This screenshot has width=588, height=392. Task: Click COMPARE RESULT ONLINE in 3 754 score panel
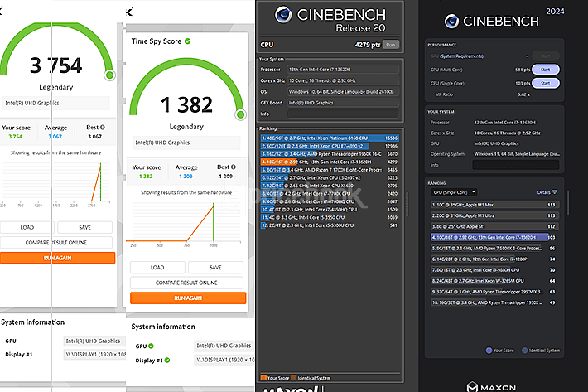point(55,242)
